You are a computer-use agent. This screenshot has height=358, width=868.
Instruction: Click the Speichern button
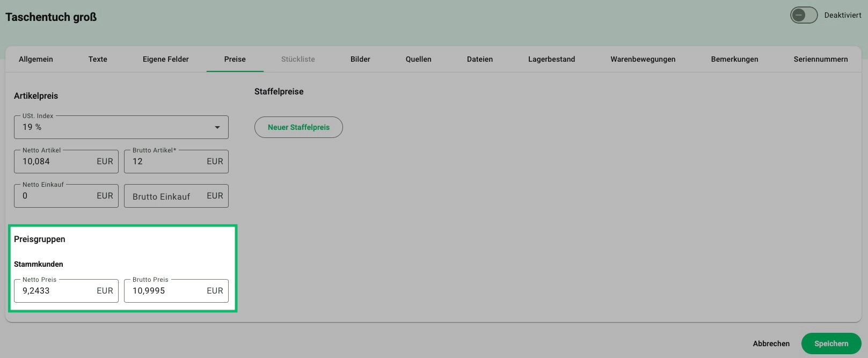point(831,344)
